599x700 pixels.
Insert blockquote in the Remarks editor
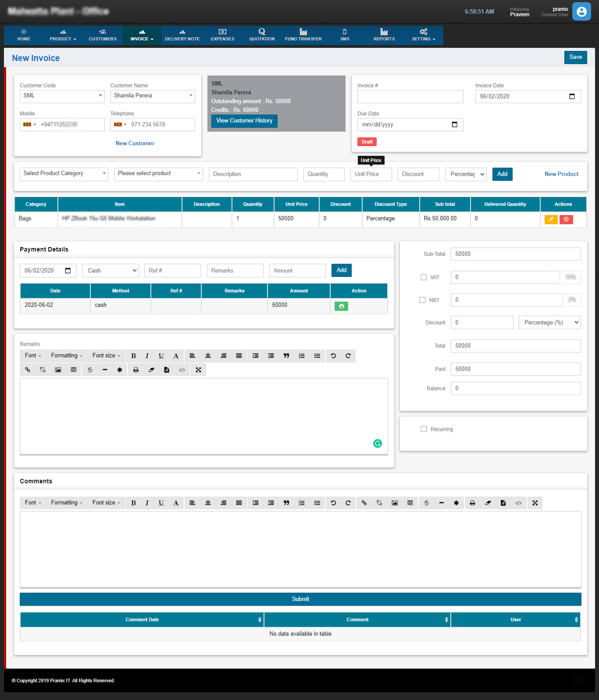point(286,356)
